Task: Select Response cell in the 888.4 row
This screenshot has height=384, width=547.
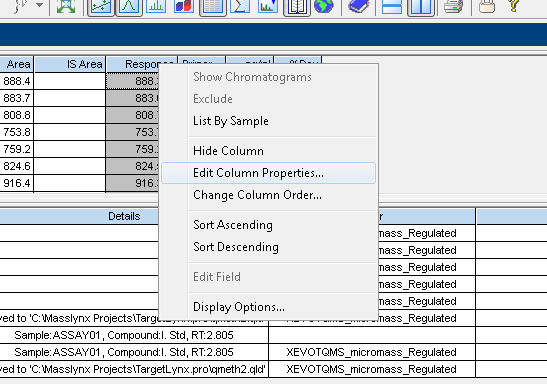Action: (132, 81)
